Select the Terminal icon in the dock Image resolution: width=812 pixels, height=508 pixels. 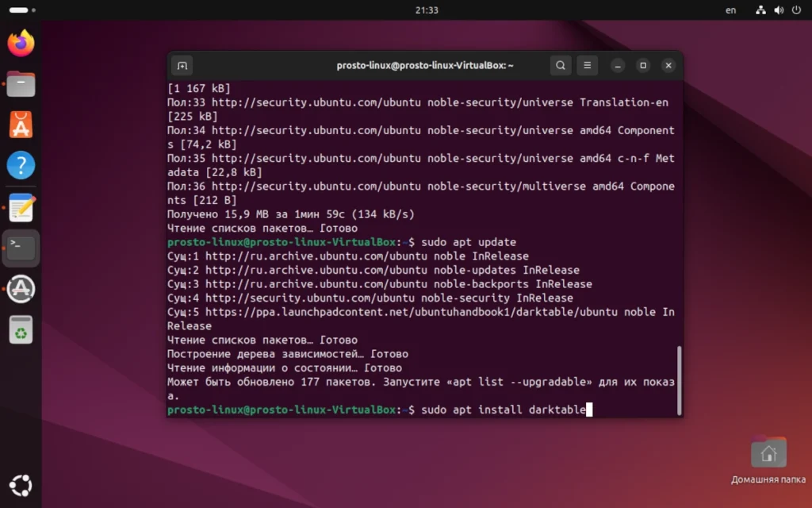click(x=21, y=248)
